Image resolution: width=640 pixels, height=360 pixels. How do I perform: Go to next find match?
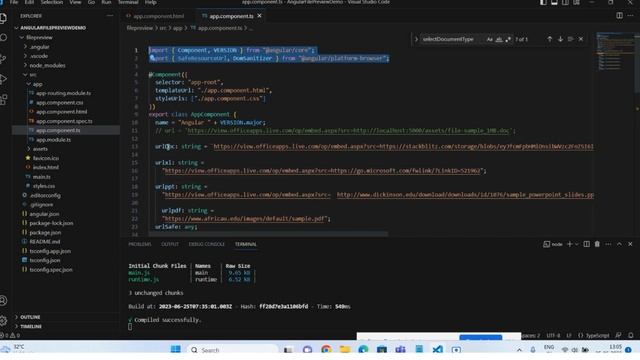tap(560, 39)
